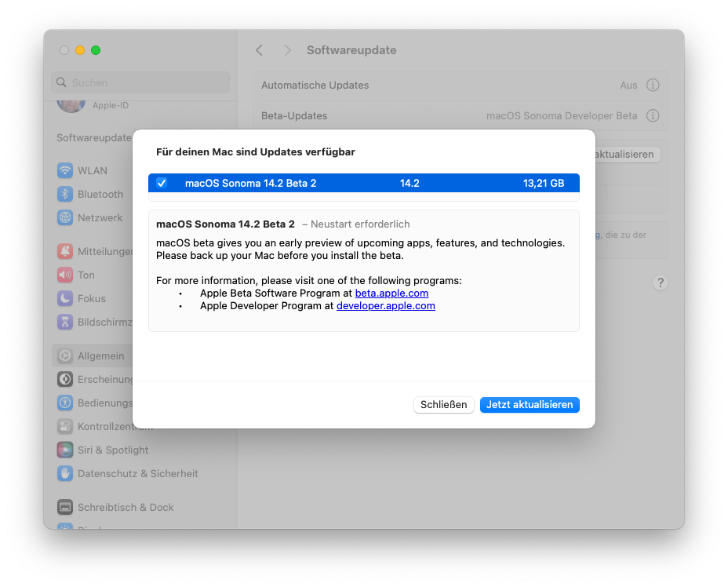Click the WLAN icon in sidebar
Screen dimensions: 728x587
65,170
